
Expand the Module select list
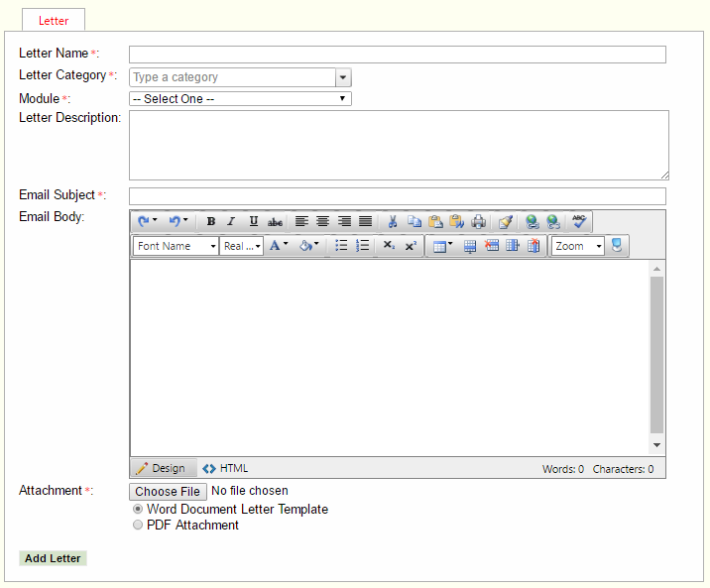(240, 99)
